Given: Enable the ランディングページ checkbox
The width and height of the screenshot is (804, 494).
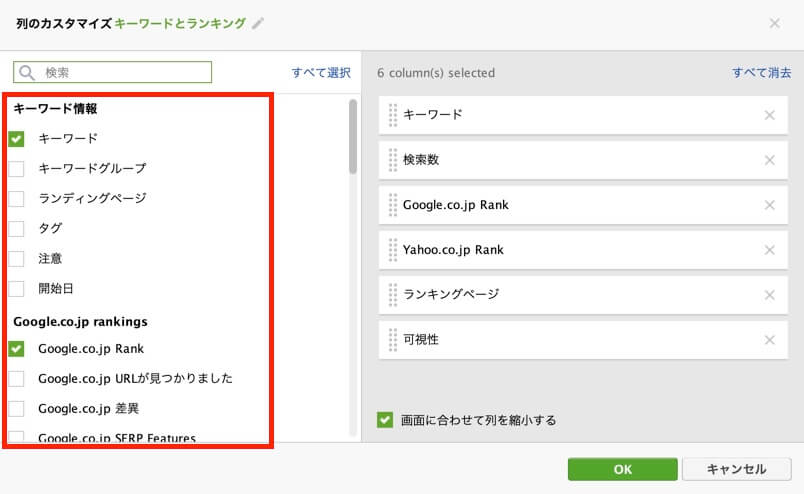Looking at the screenshot, I should [16, 199].
